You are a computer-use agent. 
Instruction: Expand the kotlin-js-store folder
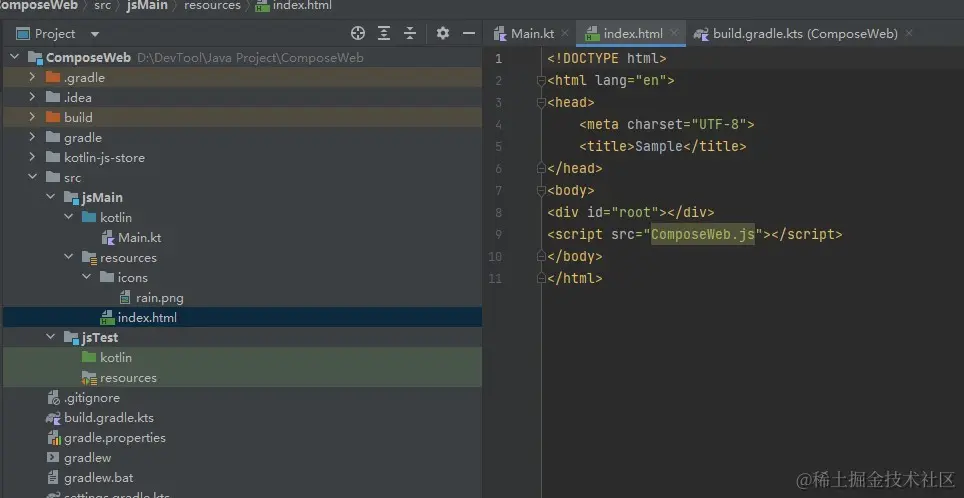[32, 157]
